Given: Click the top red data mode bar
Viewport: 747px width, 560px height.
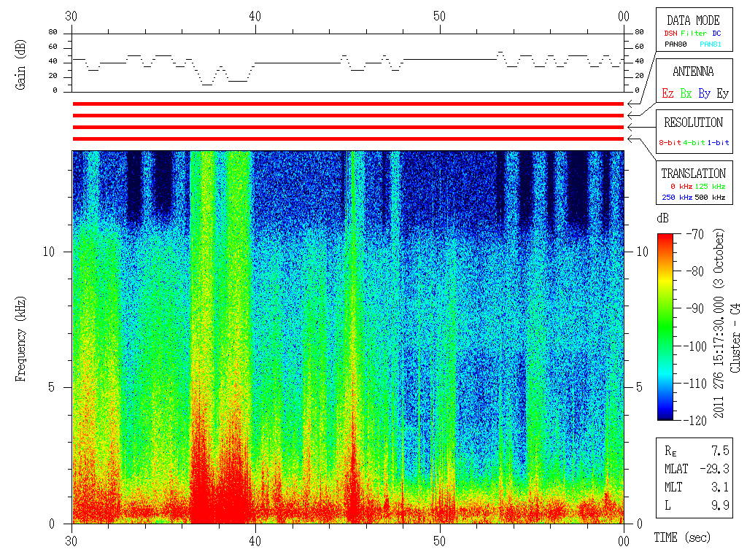Looking at the screenshot, I should (348, 104).
